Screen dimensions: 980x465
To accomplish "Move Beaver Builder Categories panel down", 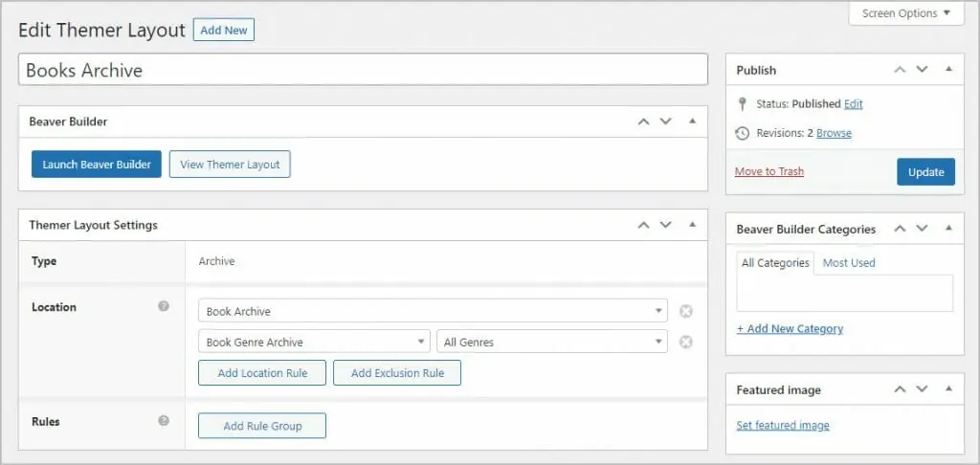I will 922,229.
